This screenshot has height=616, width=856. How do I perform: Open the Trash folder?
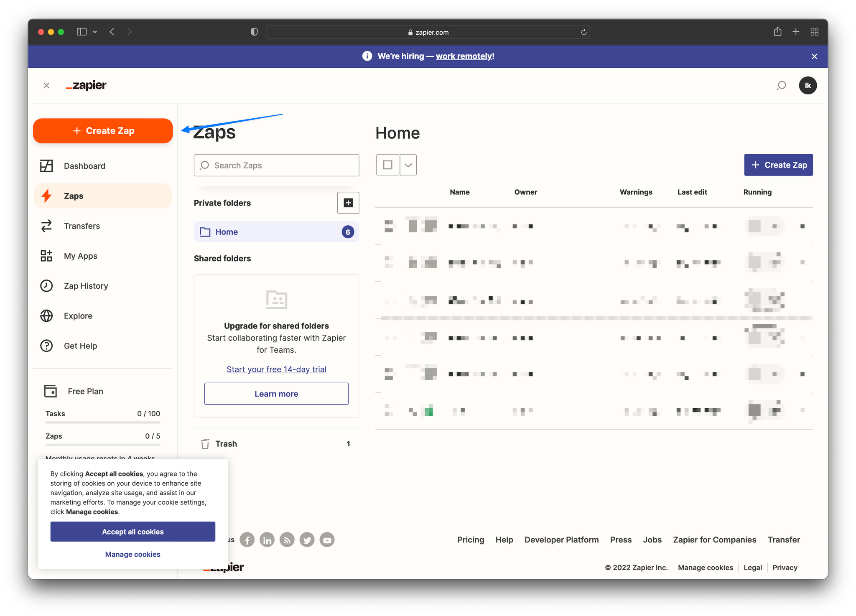276,444
